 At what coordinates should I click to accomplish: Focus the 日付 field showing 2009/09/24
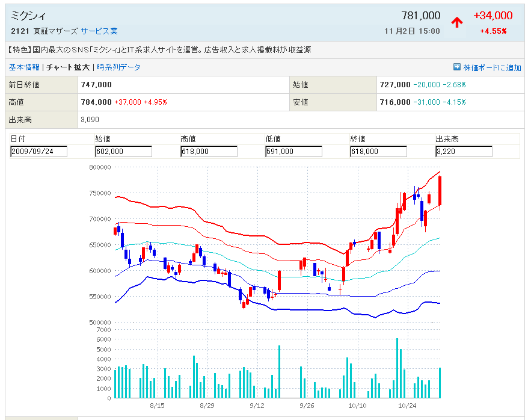(38, 152)
